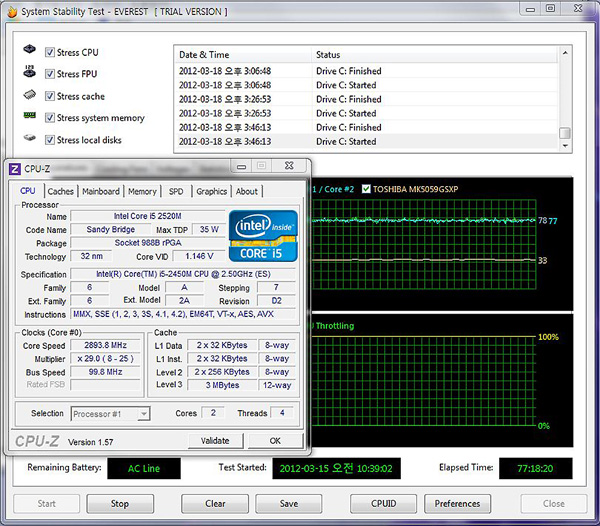The height and width of the screenshot is (526, 600).
Task: Click the AC Line battery status display
Action: 144,468
